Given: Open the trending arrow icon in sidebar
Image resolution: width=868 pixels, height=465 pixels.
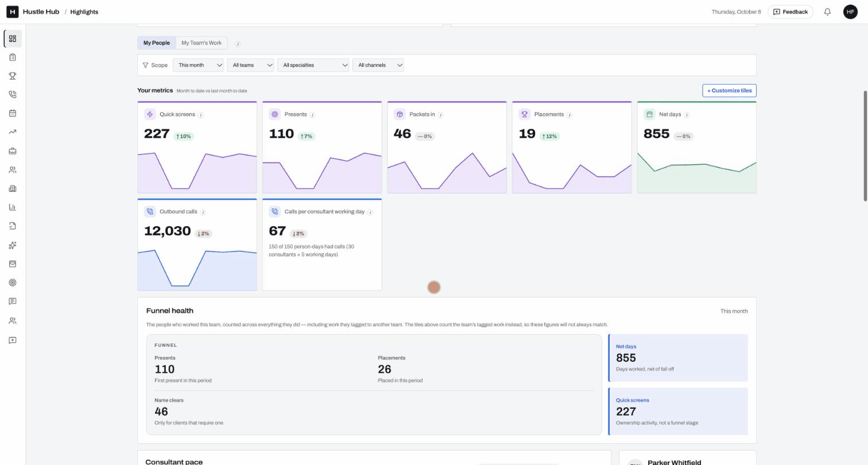Looking at the screenshot, I should [x=13, y=132].
